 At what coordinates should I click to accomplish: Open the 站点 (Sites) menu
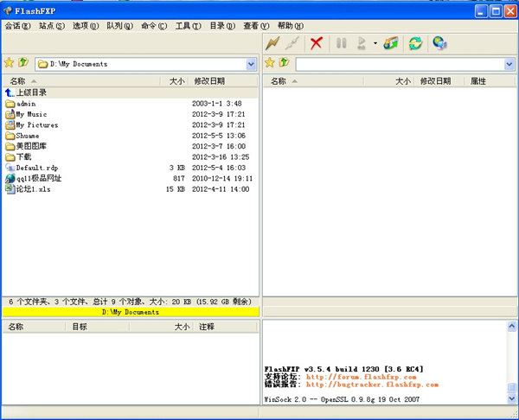pyautogui.click(x=51, y=26)
